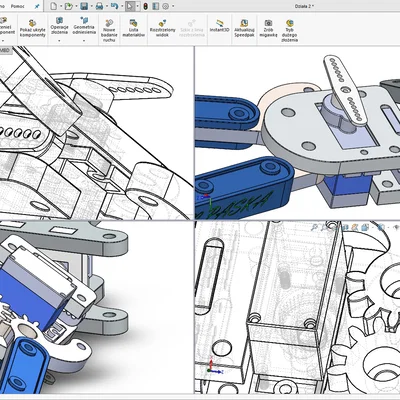Select the blue servo body in the bottom-left viewport
400x400 pixels.
[x=28, y=299]
